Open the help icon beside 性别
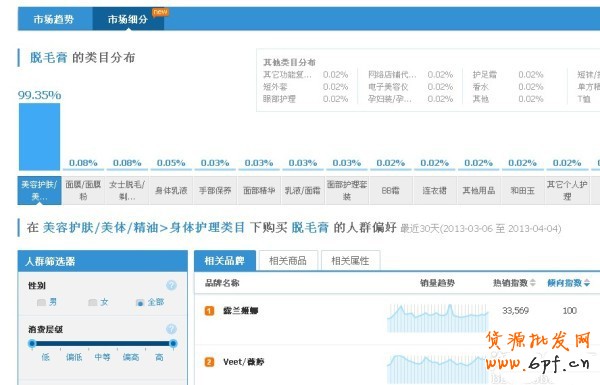The image size is (600, 385). point(171,285)
